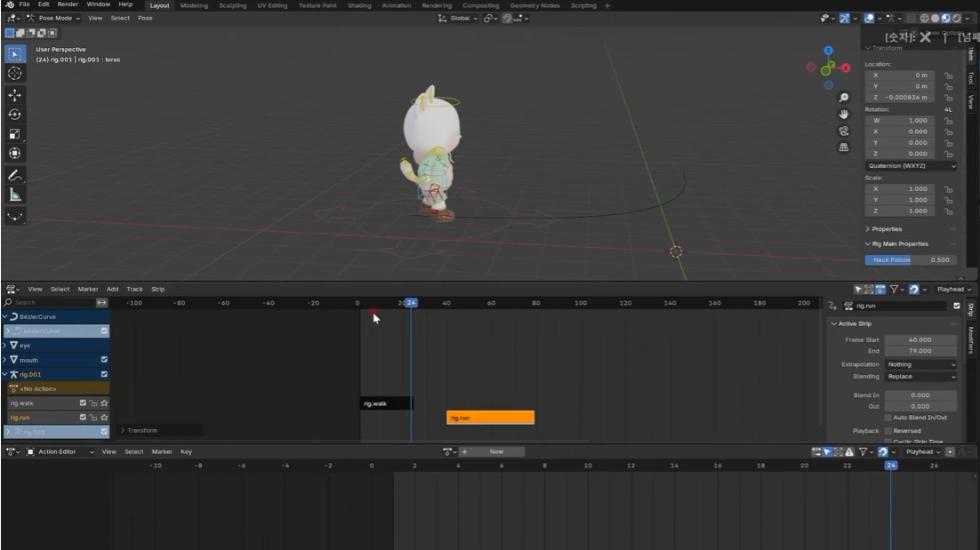Toggle search invert arrows button
980x550 pixels.
click(x=101, y=303)
